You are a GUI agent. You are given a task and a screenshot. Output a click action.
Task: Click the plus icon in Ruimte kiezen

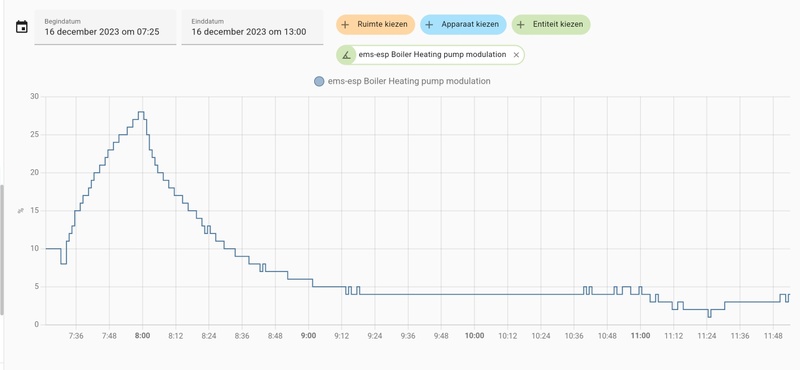[x=345, y=24]
